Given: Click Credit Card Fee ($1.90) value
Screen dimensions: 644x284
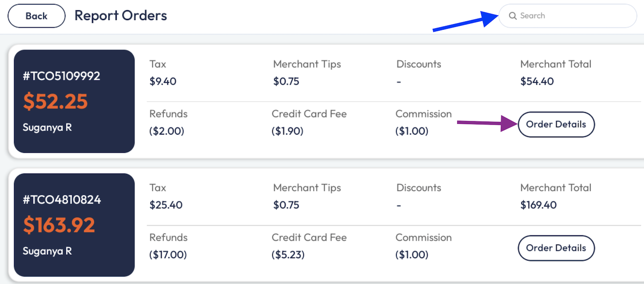Looking at the screenshot, I should [x=287, y=131].
